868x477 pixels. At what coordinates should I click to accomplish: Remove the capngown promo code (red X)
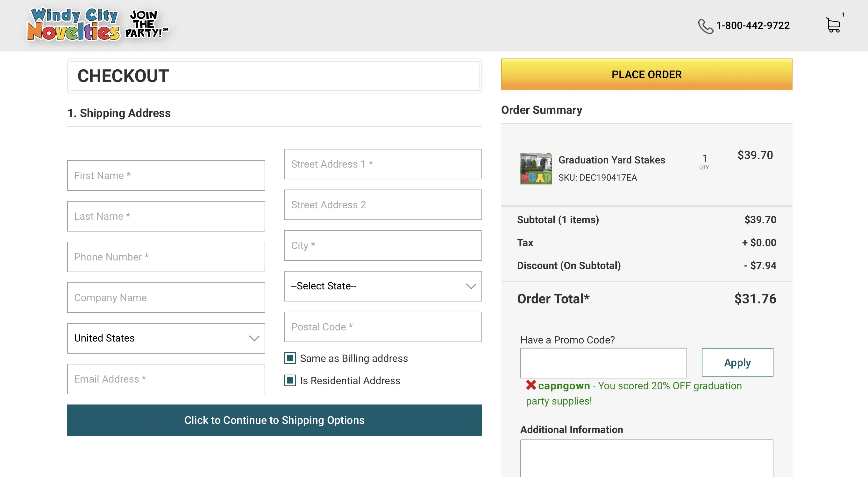(531, 385)
